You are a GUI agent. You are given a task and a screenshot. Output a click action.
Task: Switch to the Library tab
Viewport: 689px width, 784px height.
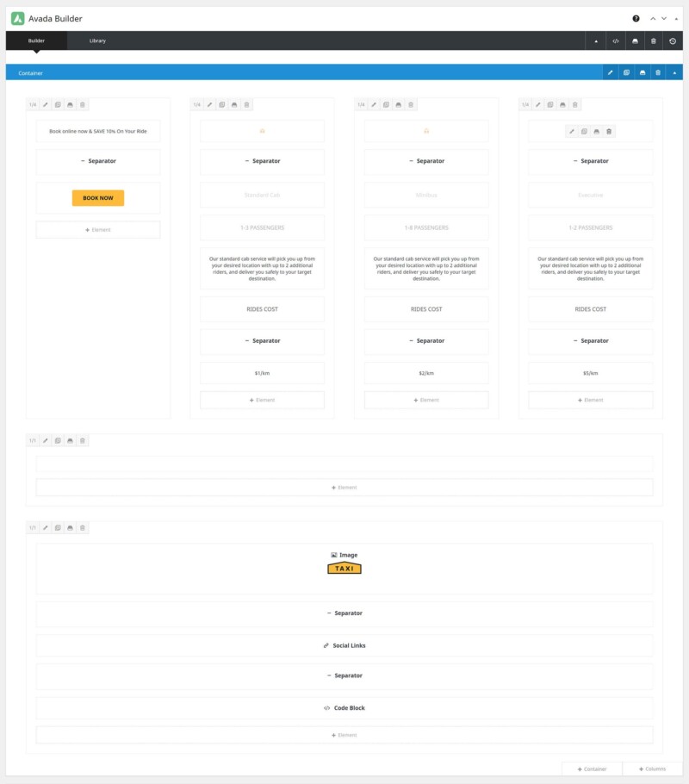(96, 40)
